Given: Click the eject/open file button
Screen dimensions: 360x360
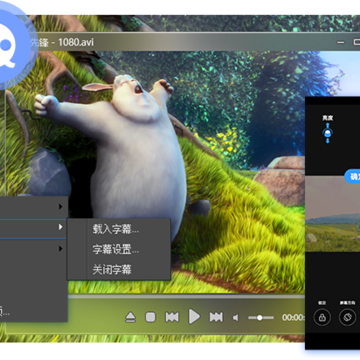Looking at the screenshot, I should [x=131, y=317].
